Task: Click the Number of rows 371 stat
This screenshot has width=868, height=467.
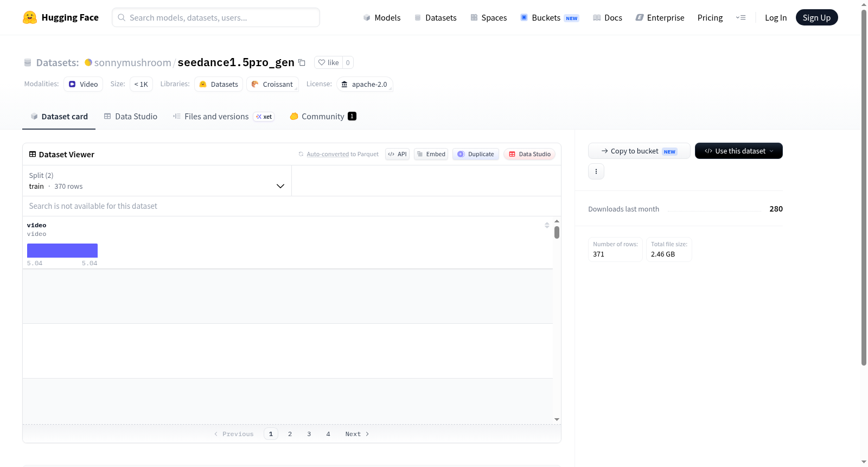Action: [616, 250]
